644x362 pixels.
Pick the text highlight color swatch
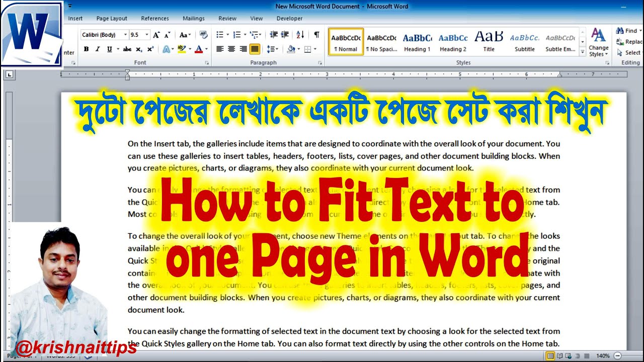click(181, 49)
